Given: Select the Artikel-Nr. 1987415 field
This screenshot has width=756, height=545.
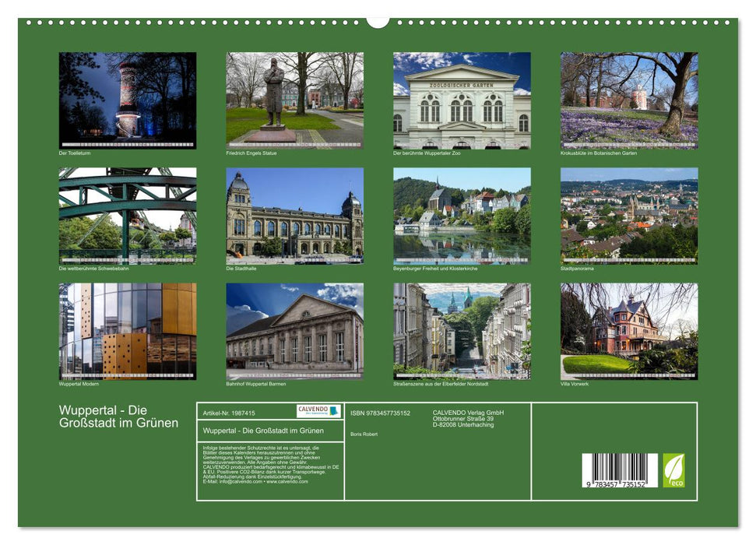Looking at the screenshot, I should 230,413.
